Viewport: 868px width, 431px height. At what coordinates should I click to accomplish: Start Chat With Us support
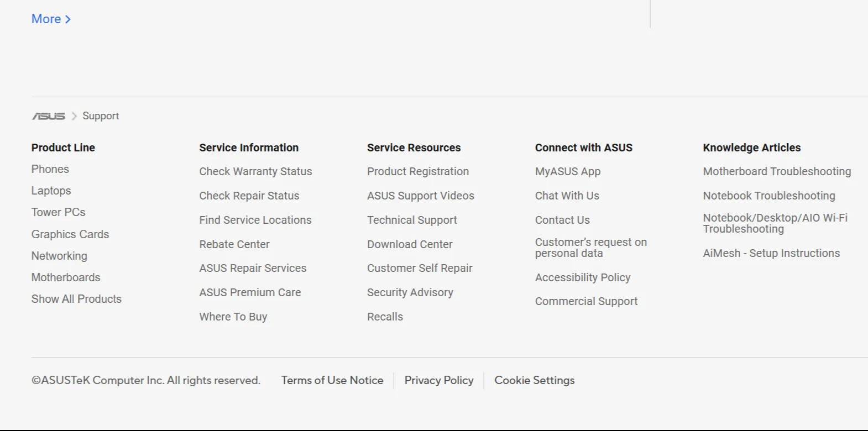coord(567,196)
